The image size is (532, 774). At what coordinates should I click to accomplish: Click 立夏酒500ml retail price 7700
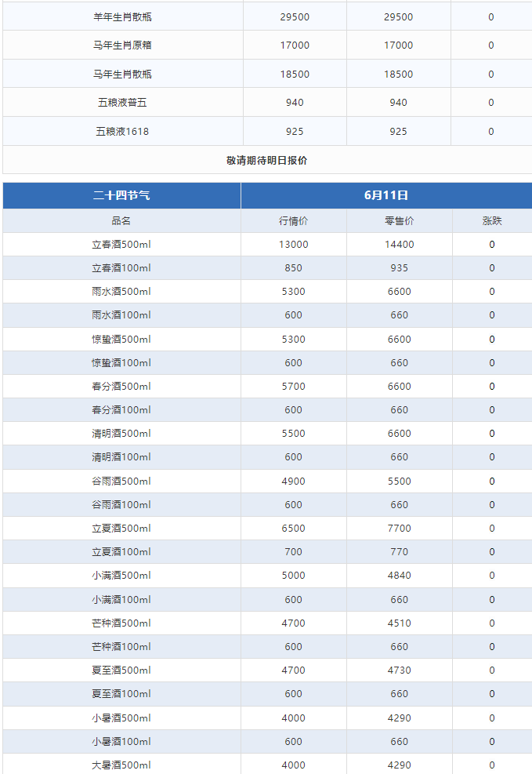click(x=400, y=529)
